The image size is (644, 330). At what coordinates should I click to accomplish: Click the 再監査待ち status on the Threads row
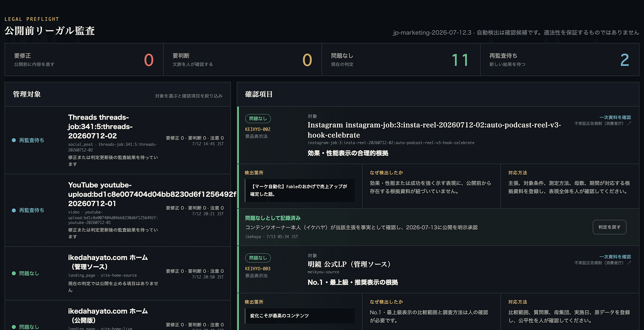point(28,140)
